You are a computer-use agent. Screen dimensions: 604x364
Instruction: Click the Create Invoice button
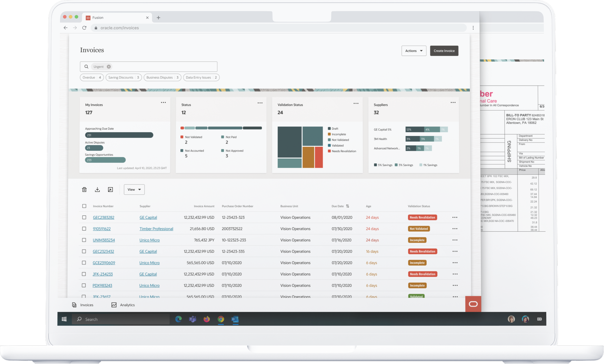444,51
